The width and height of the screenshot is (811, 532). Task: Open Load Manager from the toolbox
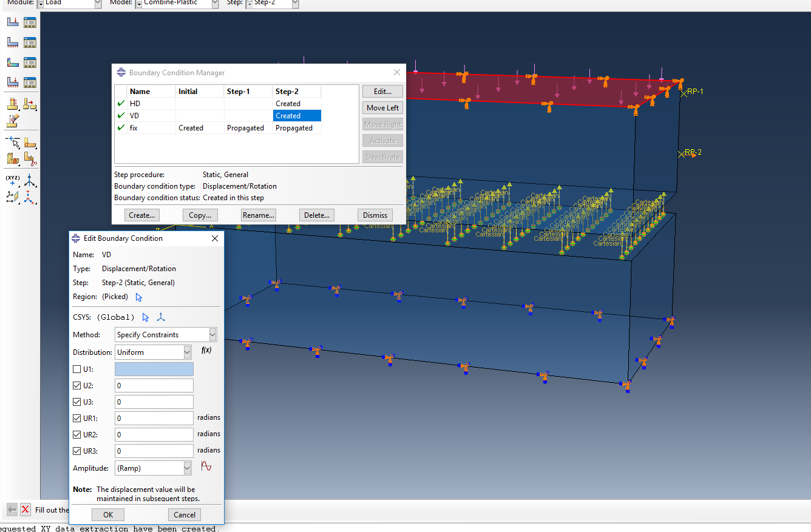(30, 22)
